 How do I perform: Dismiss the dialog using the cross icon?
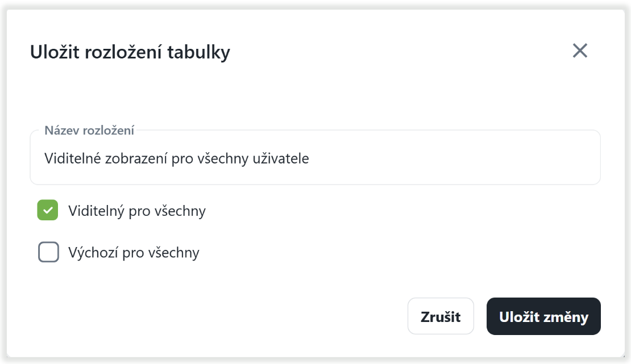pyautogui.click(x=580, y=51)
